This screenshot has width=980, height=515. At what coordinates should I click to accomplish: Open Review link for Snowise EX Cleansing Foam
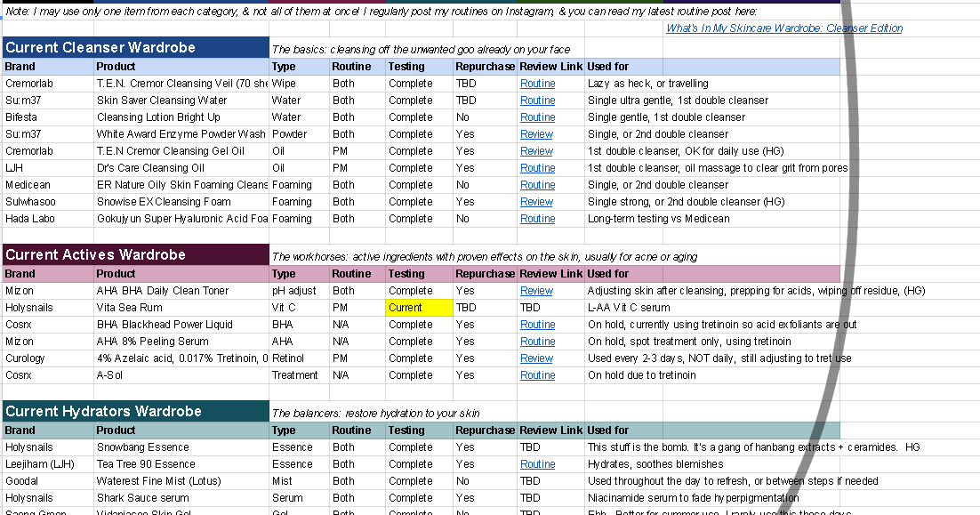[x=536, y=202]
